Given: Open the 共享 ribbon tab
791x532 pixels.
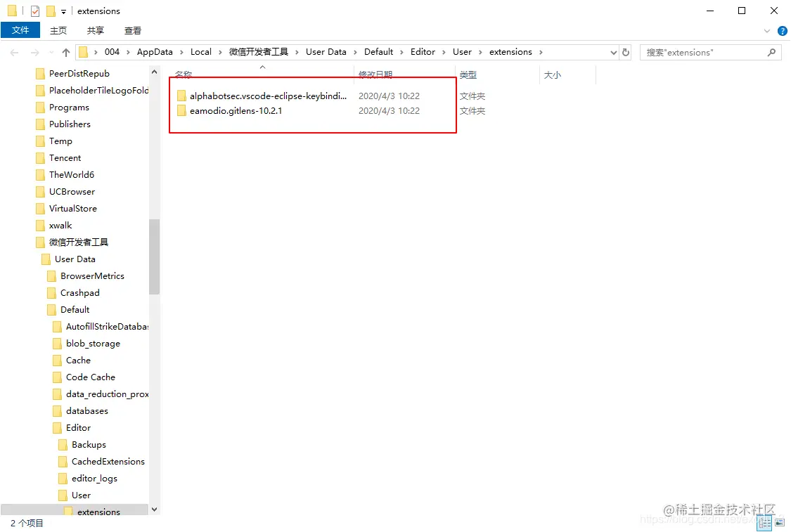Looking at the screenshot, I should [95, 30].
